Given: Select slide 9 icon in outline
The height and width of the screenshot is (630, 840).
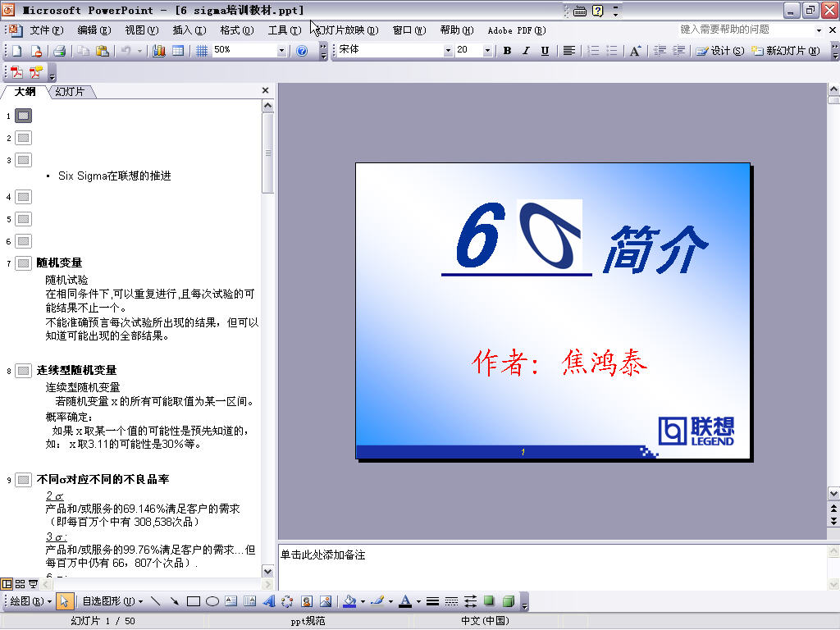Looking at the screenshot, I should 23,479.
